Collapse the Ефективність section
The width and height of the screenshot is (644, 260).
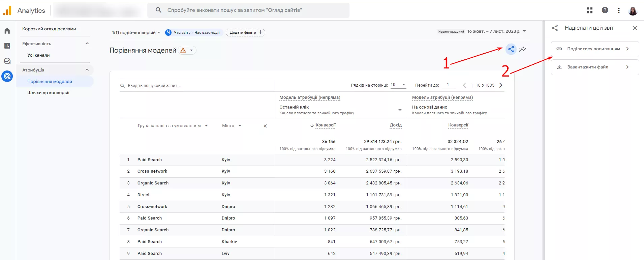point(87,44)
